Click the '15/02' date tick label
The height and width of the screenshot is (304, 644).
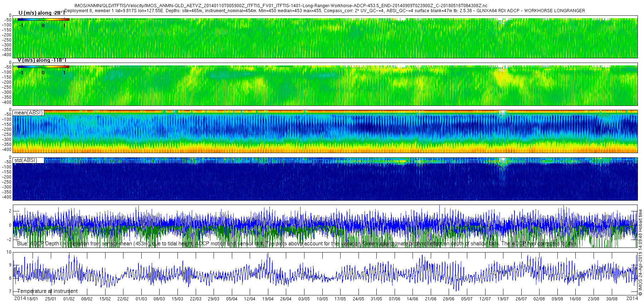pyautogui.click(x=105, y=299)
